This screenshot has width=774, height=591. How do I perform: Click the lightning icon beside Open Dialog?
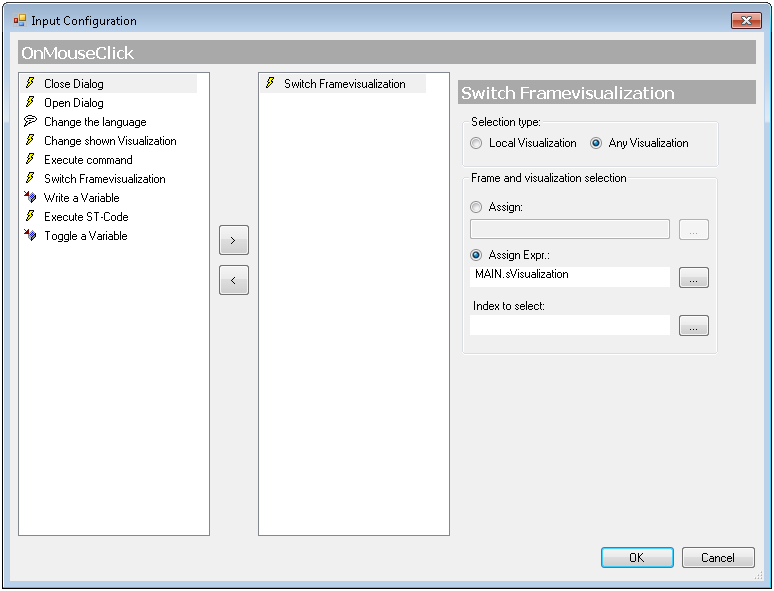coord(30,102)
